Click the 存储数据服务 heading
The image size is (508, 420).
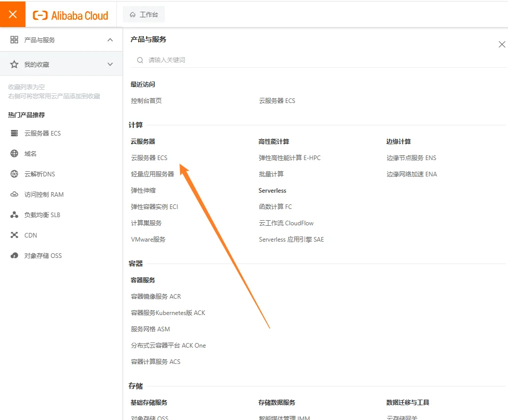tap(277, 403)
